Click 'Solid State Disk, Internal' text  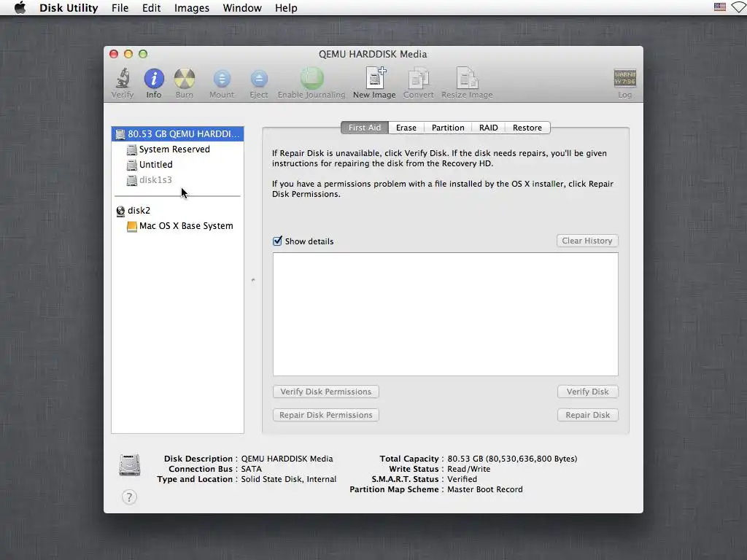click(289, 479)
